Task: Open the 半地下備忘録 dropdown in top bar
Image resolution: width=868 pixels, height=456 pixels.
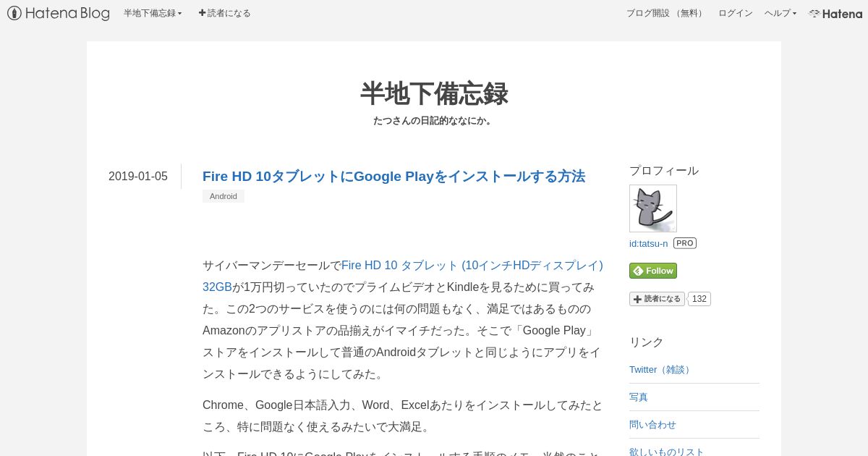Action: (153, 13)
